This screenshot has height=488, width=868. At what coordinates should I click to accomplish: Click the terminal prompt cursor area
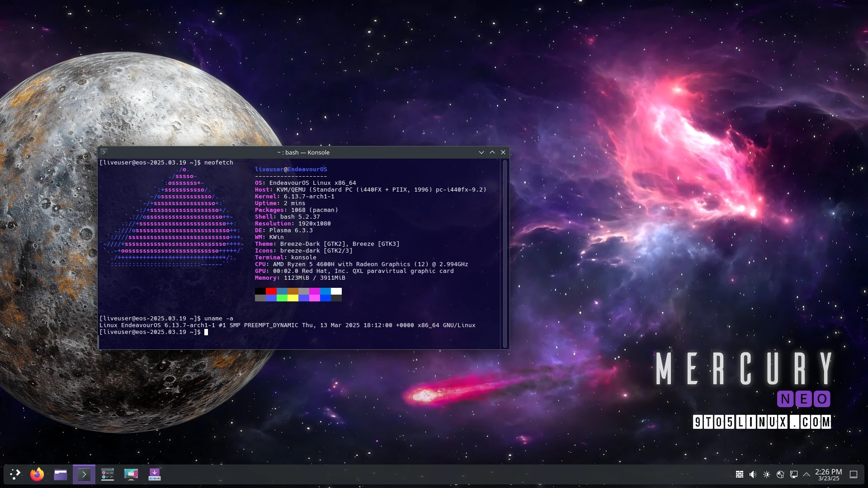(x=206, y=332)
